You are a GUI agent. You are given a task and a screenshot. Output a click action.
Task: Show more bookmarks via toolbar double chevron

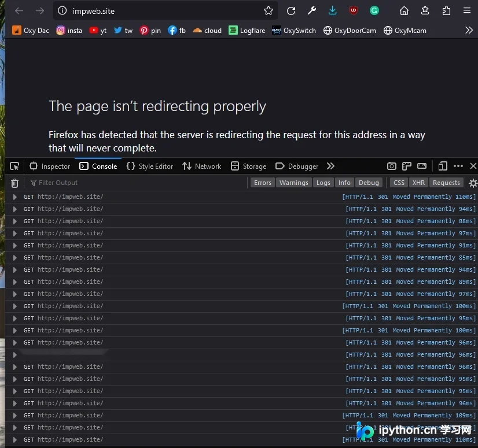coord(469,30)
